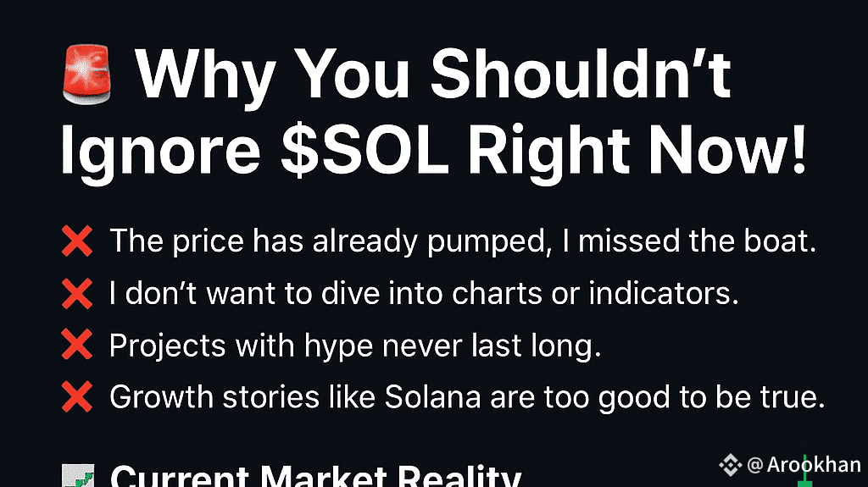This screenshot has width=868, height=487.
Task: Select 'The price has already pumped' text
Action: [331, 242]
